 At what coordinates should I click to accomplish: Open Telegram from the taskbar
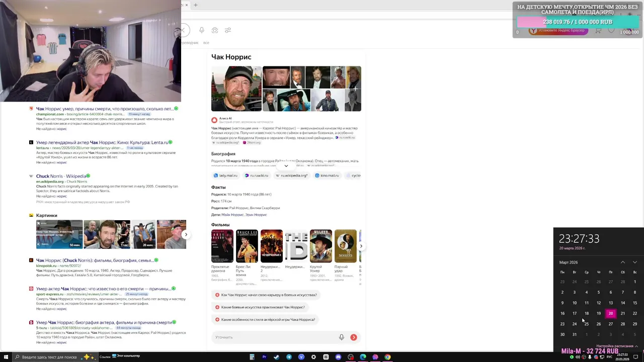289,357
